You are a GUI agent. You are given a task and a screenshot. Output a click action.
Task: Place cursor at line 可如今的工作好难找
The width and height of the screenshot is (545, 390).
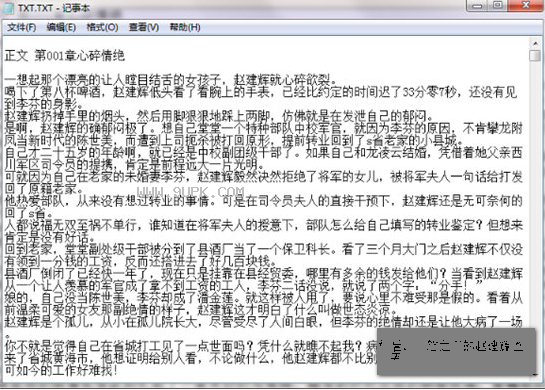61,371
